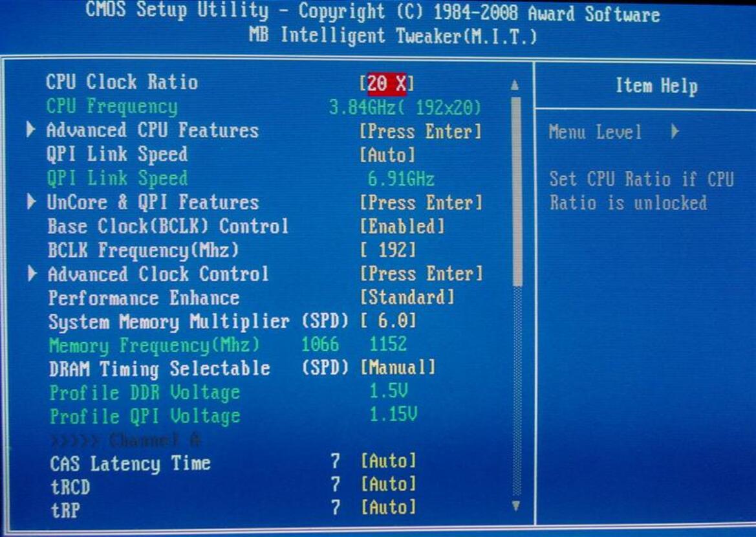The height and width of the screenshot is (537, 756).
Task: Open UnCore & QPI Features Press Enter value
Action: (421, 202)
